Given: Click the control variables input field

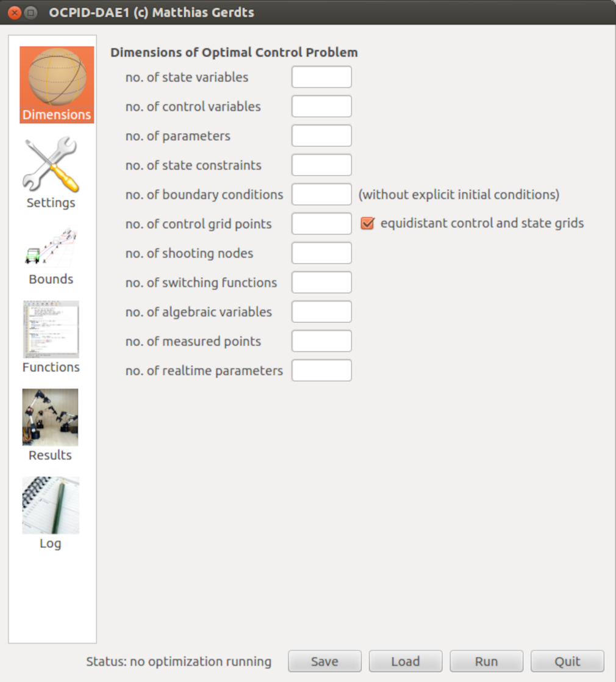Looking at the screenshot, I should [321, 106].
